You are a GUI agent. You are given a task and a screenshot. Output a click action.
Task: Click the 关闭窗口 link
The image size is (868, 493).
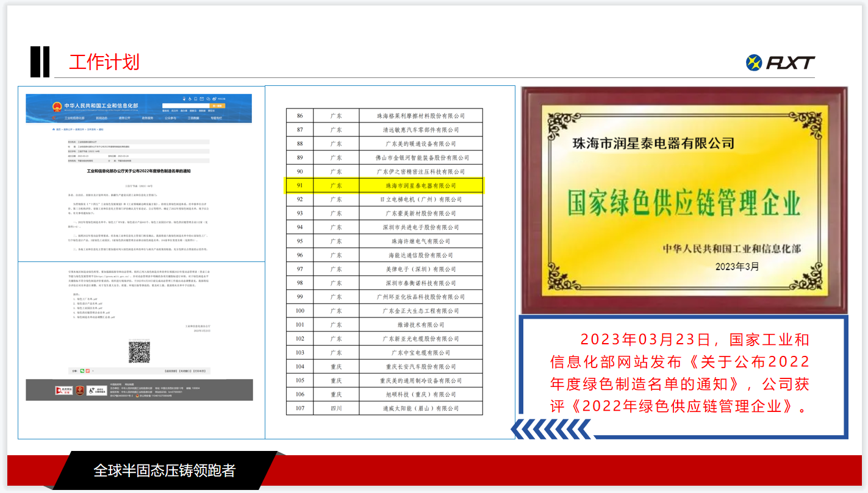pyautogui.click(x=185, y=371)
